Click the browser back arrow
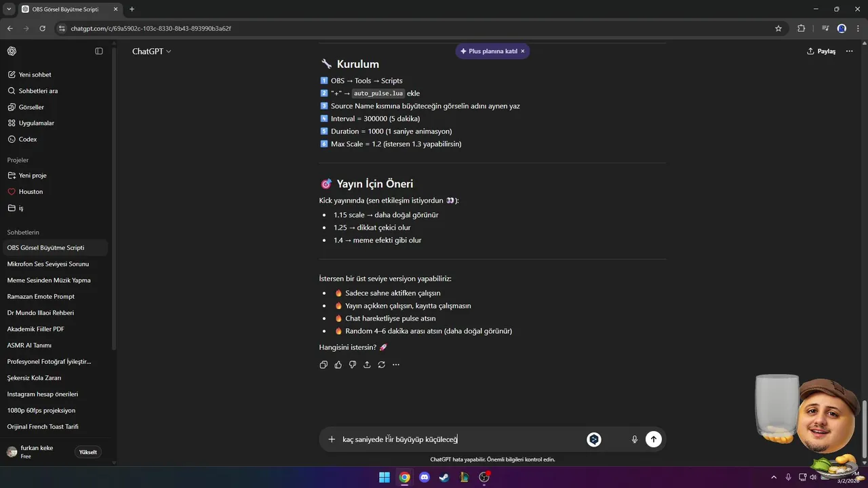The image size is (868, 488). (9, 28)
